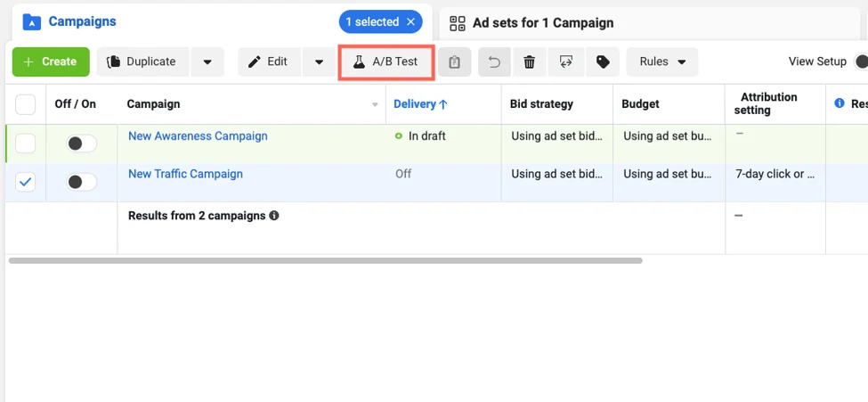The width and height of the screenshot is (868, 402).
Task: Expand the Duplicate dropdown arrow
Action: 207,62
